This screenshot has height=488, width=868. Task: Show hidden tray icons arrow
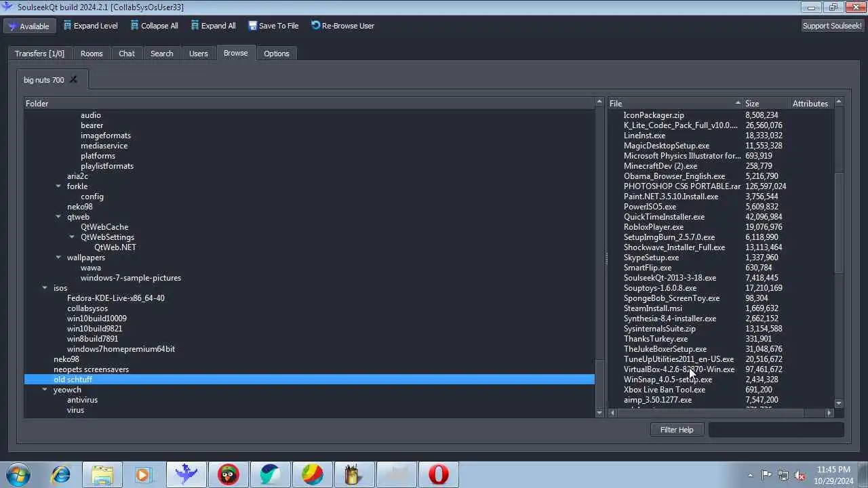[750, 475]
